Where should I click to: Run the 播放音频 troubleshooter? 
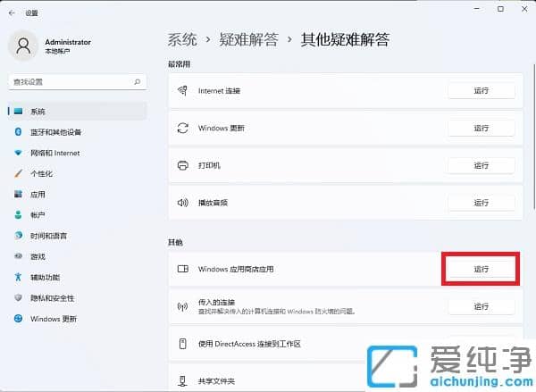[481, 203]
